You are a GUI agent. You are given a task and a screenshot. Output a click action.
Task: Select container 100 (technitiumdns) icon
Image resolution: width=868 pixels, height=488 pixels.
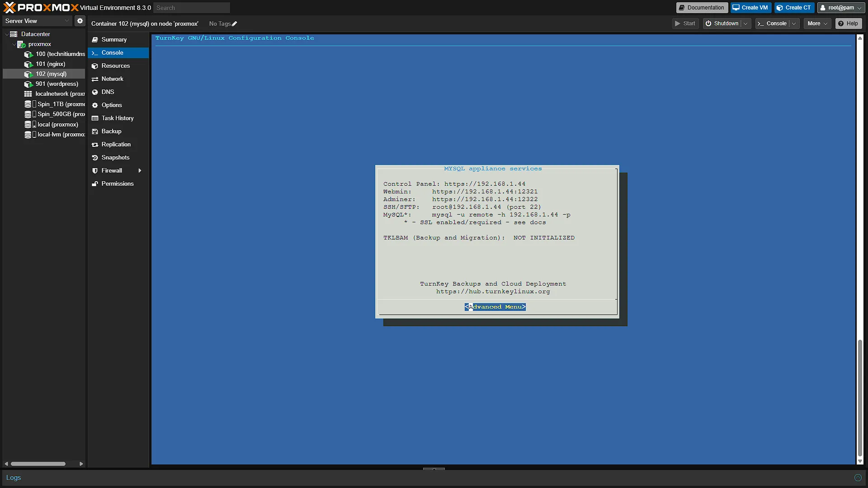[x=28, y=54]
